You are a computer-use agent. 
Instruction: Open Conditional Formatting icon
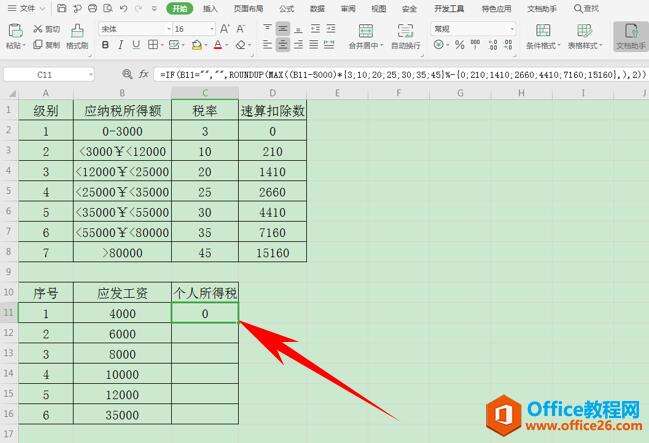(x=543, y=31)
